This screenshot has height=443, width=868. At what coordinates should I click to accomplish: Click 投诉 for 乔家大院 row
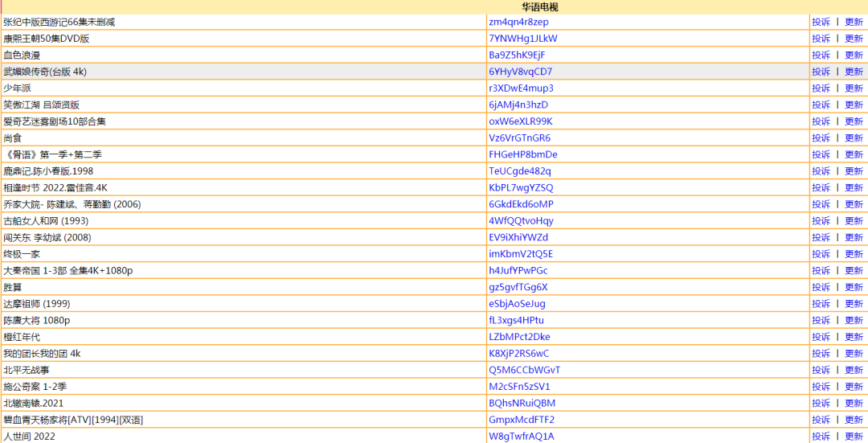click(821, 204)
